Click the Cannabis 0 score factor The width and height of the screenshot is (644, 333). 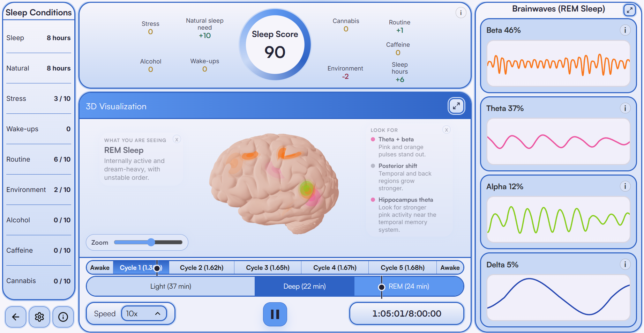pyautogui.click(x=346, y=25)
